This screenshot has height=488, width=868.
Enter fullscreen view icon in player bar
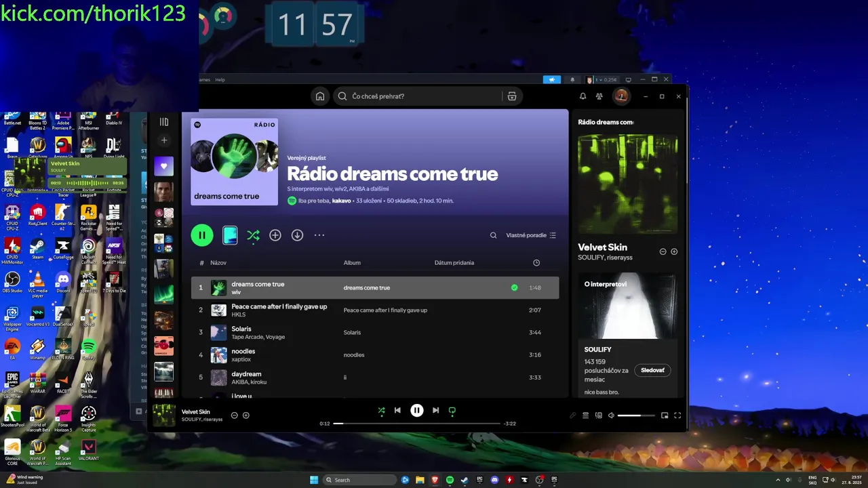(x=677, y=415)
